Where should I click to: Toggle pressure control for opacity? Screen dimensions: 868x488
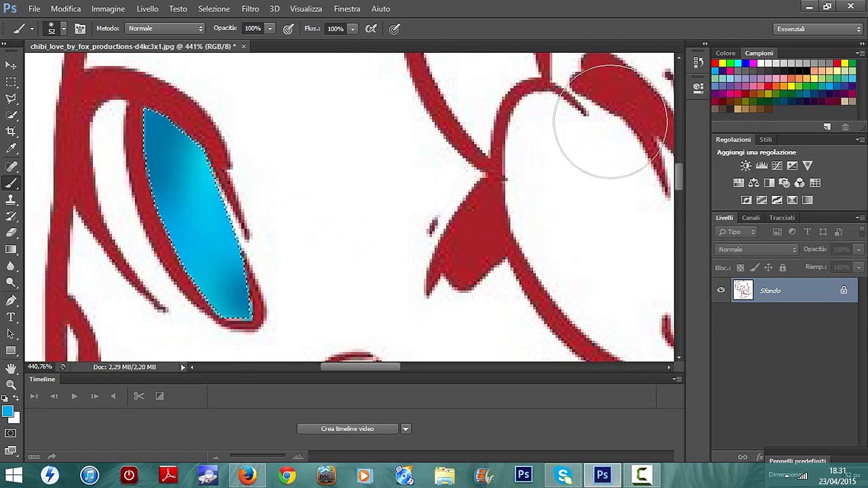click(288, 28)
